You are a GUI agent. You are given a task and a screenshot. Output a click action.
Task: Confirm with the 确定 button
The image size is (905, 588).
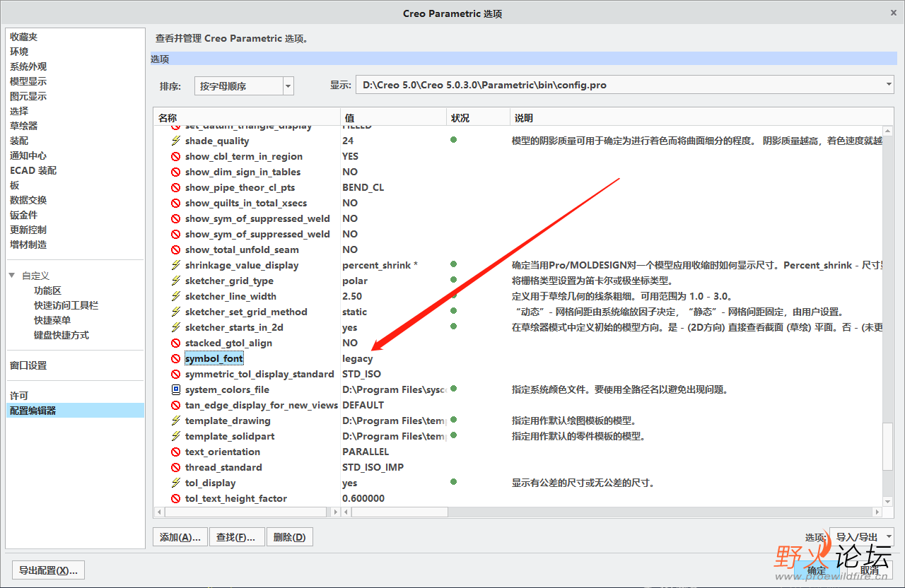tap(817, 570)
